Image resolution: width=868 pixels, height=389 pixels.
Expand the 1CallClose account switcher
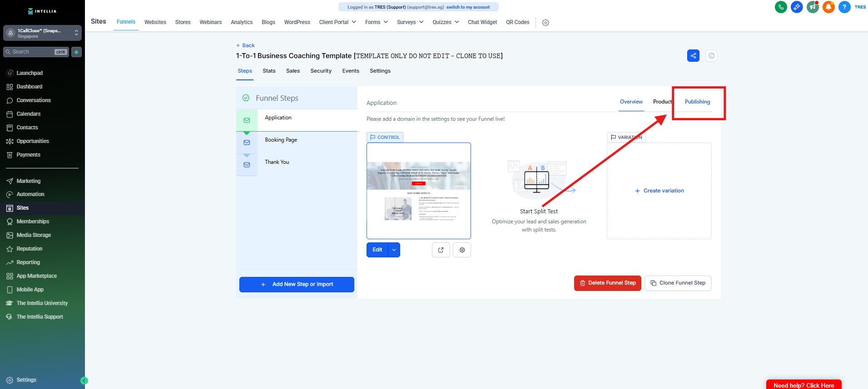[42, 33]
